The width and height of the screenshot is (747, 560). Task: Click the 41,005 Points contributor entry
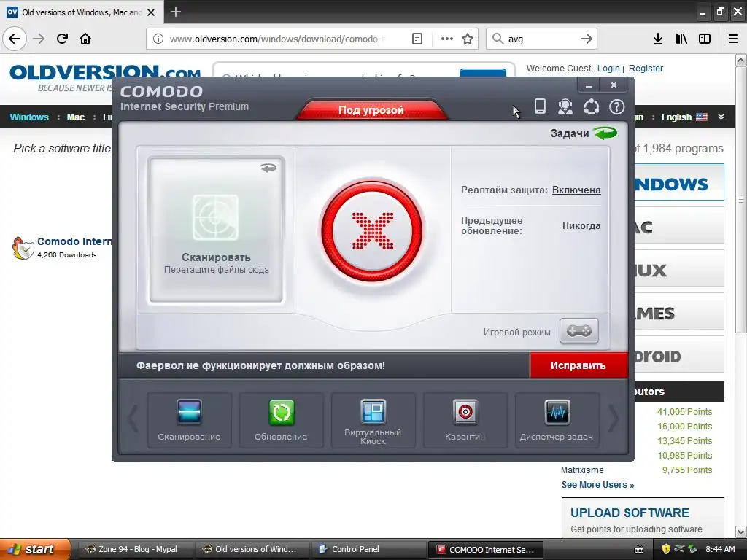pos(684,411)
